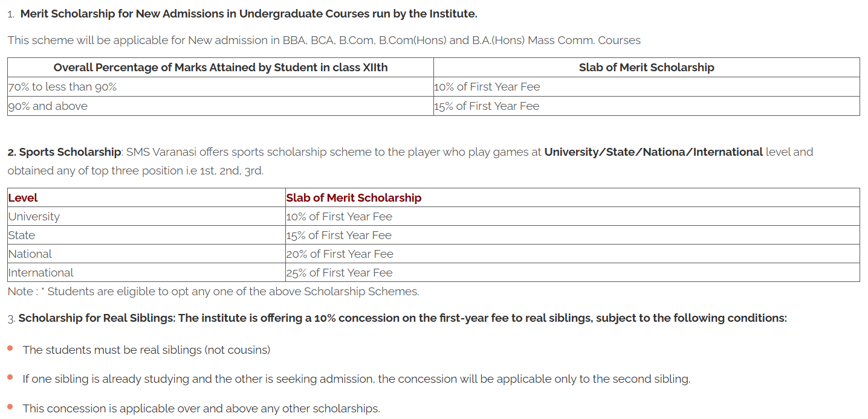Select the 'University' row in sports table
The width and height of the screenshot is (868, 419).
(x=34, y=217)
